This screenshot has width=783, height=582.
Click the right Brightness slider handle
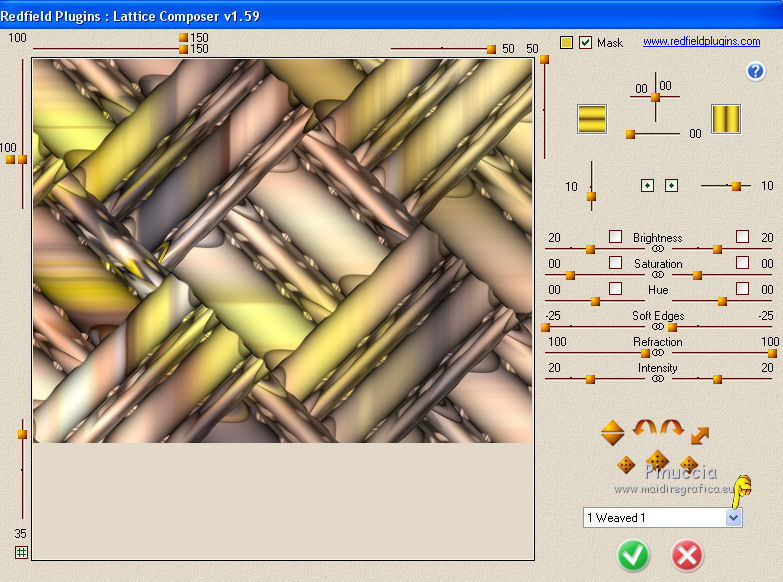[718, 249]
